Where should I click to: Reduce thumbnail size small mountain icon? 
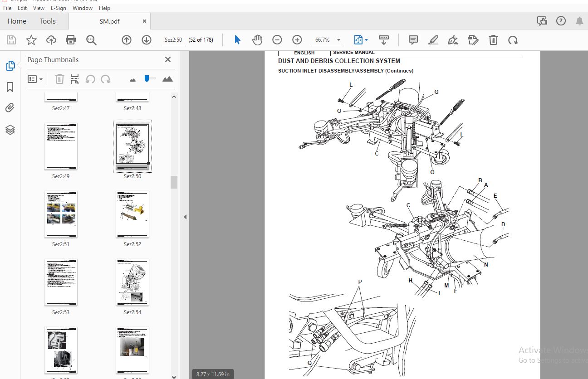click(132, 79)
